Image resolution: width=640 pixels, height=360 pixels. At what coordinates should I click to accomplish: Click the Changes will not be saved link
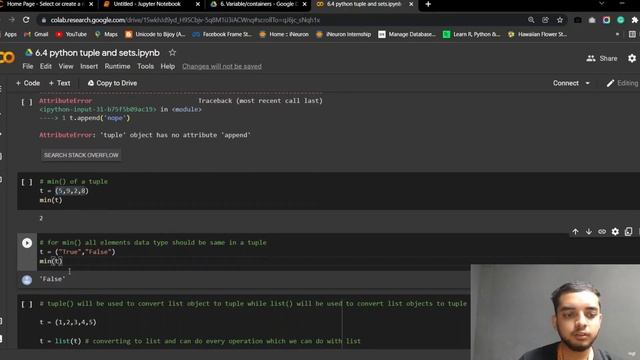click(x=222, y=66)
